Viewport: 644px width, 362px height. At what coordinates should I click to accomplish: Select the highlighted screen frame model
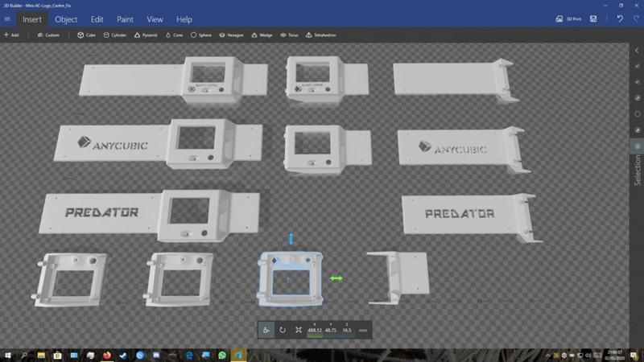pyautogui.click(x=291, y=279)
